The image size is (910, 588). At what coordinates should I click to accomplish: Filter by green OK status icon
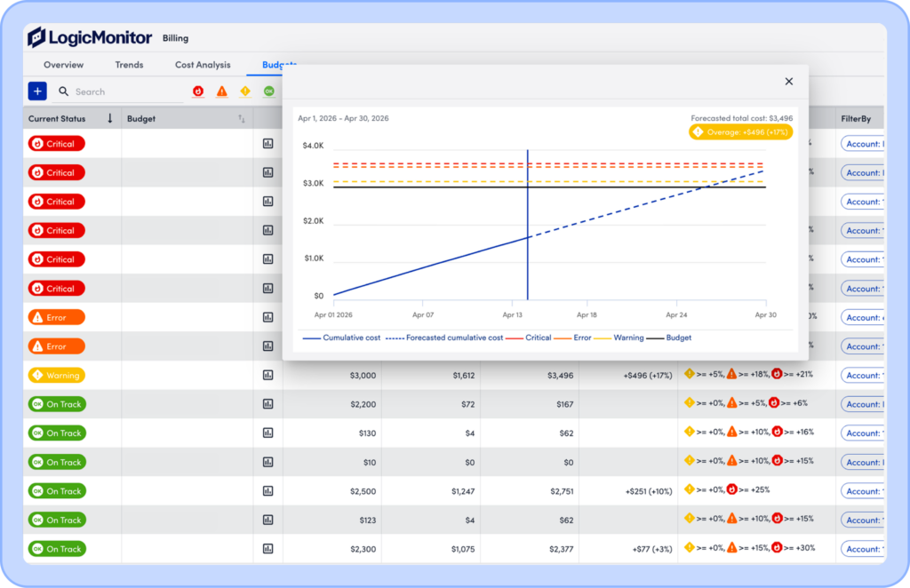pyautogui.click(x=268, y=91)
